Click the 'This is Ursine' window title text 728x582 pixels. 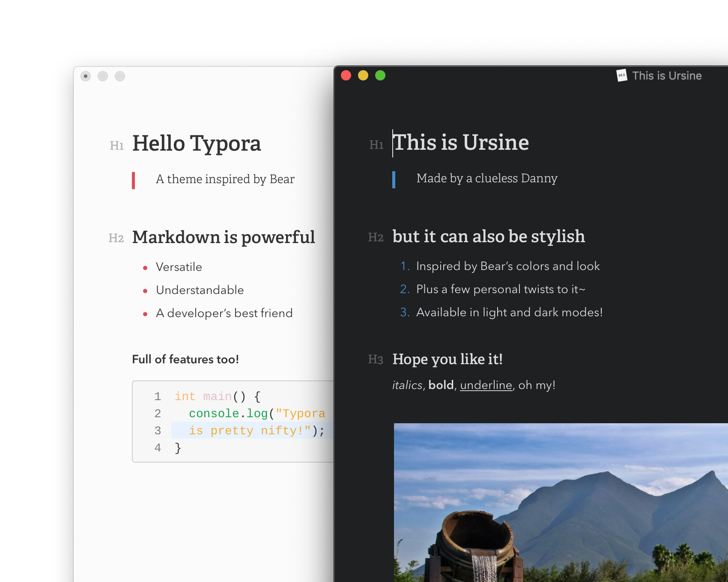pyautogui.click(x=667, y=76)
